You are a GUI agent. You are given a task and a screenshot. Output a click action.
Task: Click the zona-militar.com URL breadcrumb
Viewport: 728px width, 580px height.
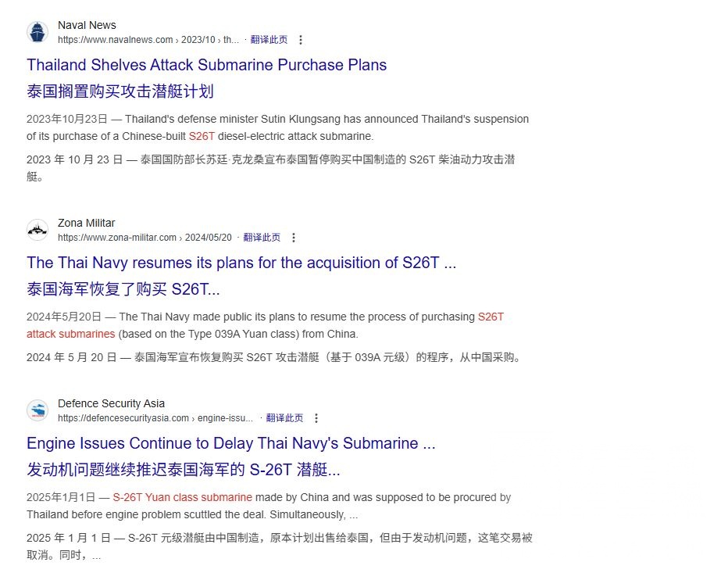(145, 238)
